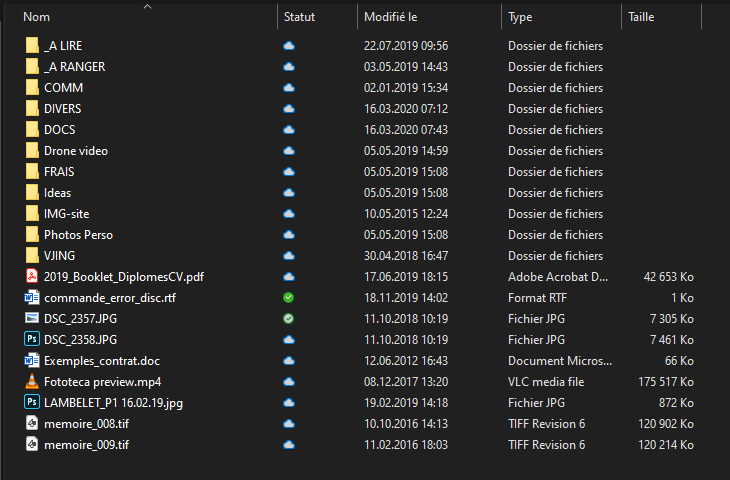Select the Drone video folder
This screenshot has width=730, height=480.
[76, 151]
